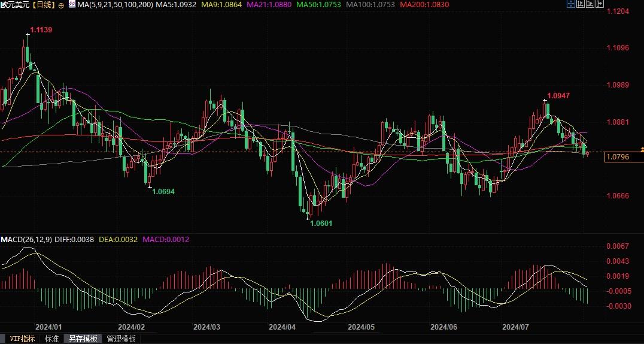Click the export/exit arrow icon top right
The width and height of the screenshot is (644, 344).
click(600, 4)
